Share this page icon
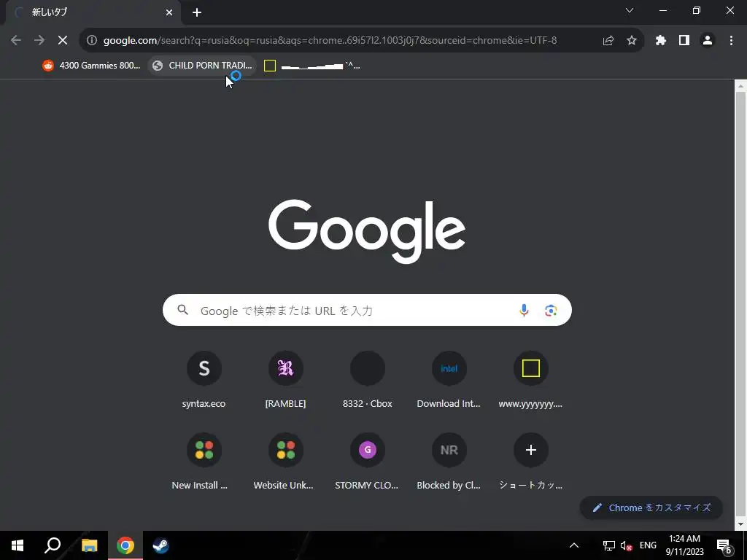 608,41
